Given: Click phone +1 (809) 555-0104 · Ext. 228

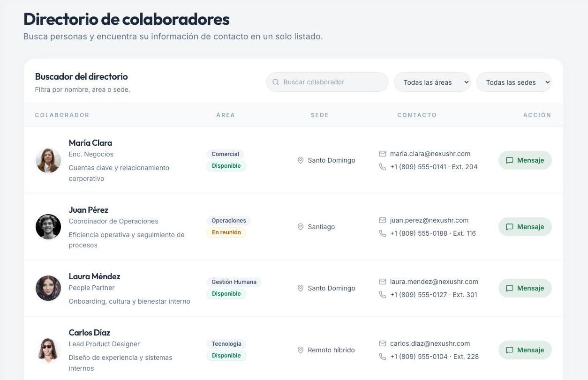Looking at the screenshot, I should (x=434, y=357).
